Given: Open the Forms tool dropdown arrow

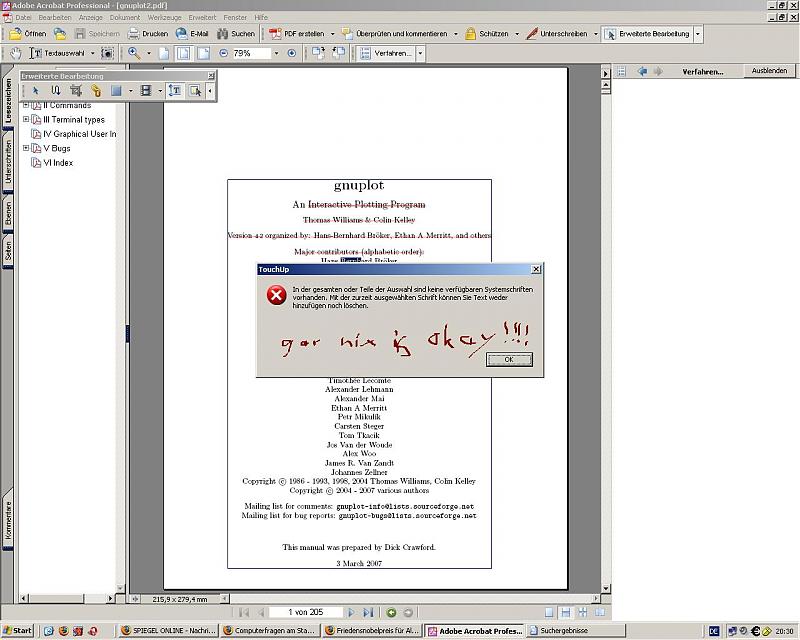Looking at the screenshot, I should click(x=131, y=91).
